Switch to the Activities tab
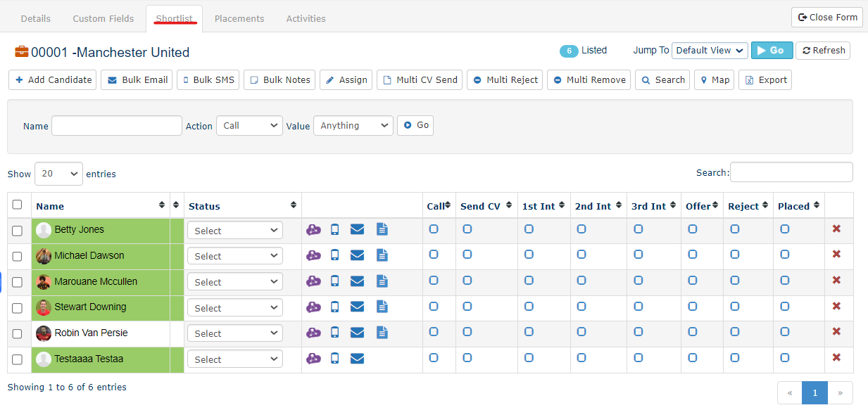868x410 pixels. click(306, 18)
